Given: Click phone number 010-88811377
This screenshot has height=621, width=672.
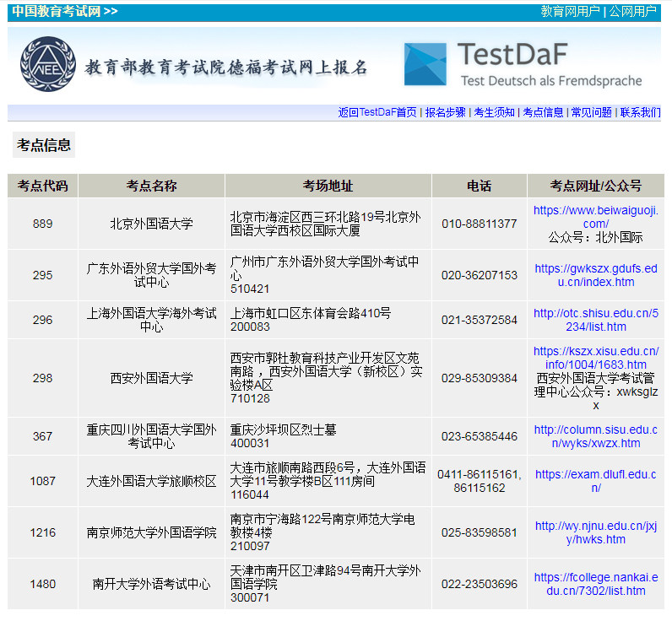Looking at the screenshot, I should (480, 224).
